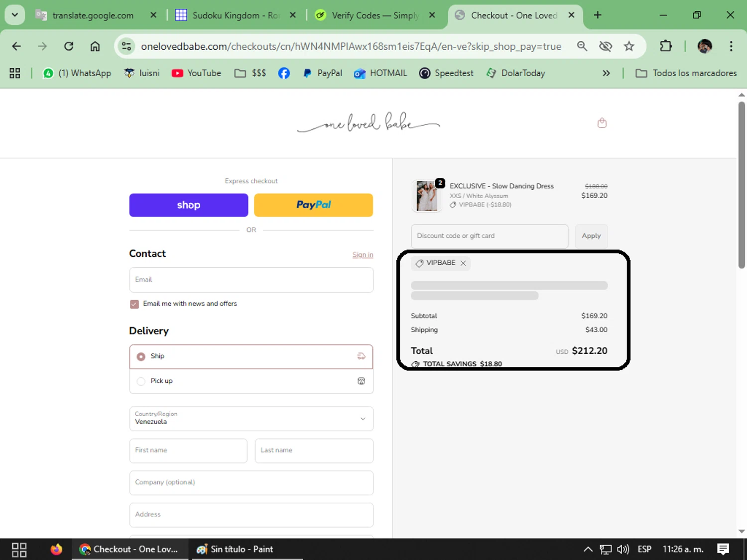Click the crossed-eye tracking protection icon
Screen dimensions: 747x560
coord(606,46)
